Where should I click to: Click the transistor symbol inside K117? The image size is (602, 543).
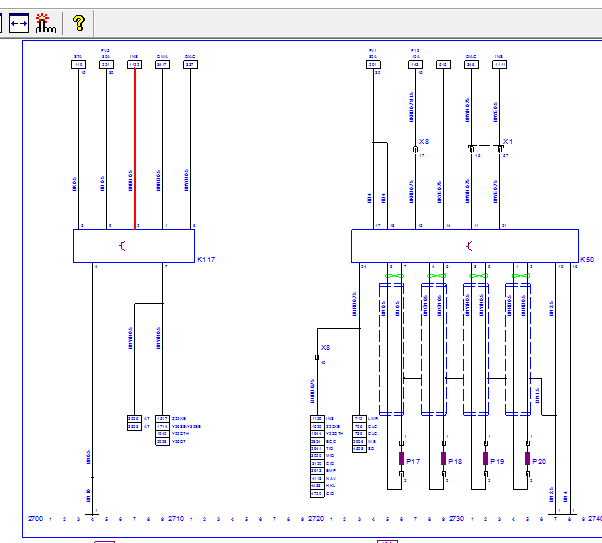pos(122,246)
